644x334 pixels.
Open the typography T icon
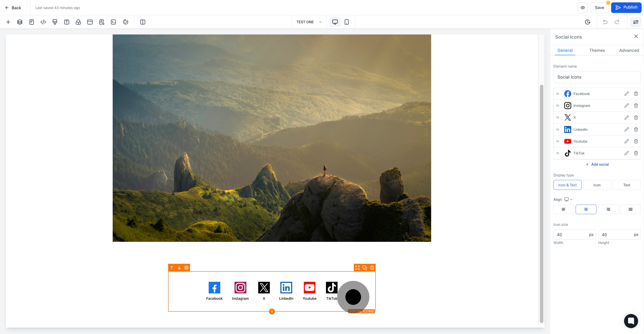click(66, 22)
